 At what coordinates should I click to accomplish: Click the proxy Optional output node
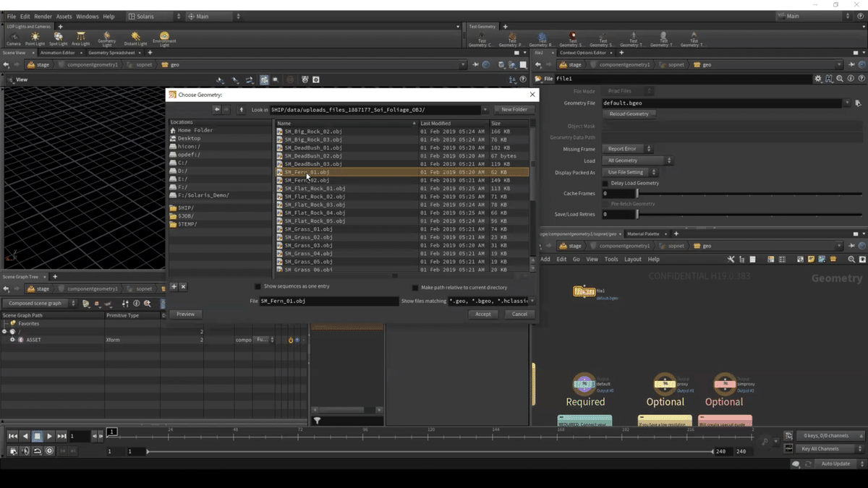664,383
